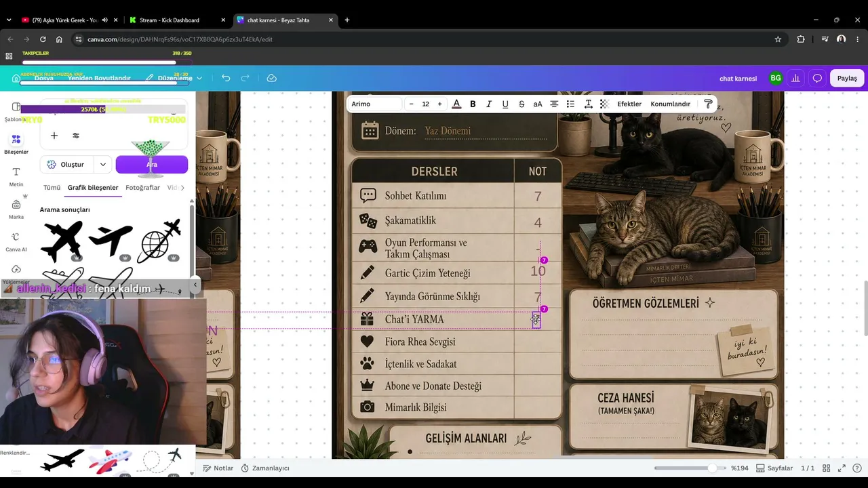Open the Bileşenler sidebar panel
The height and width of the screenshot is (488, 868).
click(16, 144)
